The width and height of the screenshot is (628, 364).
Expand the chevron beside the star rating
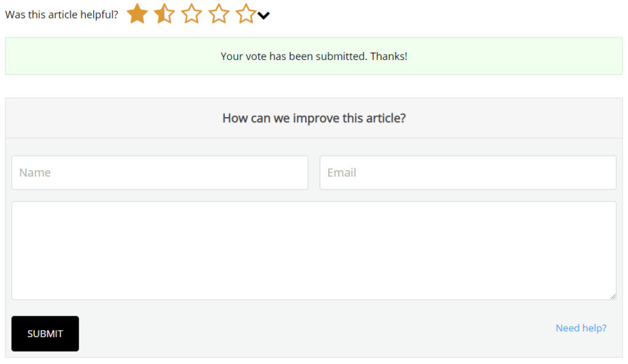264,15
